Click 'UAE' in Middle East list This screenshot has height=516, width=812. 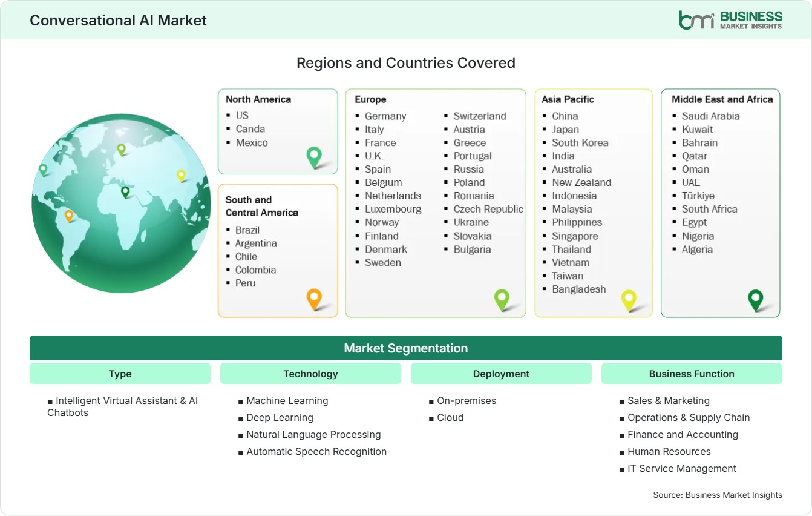coord(691,183)
